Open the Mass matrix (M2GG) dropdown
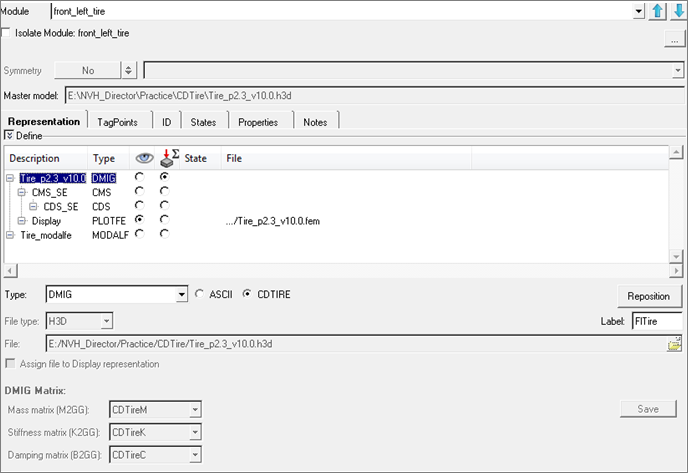Image resolution: width=688 pixels, height=473 pixels. (195, 409)
